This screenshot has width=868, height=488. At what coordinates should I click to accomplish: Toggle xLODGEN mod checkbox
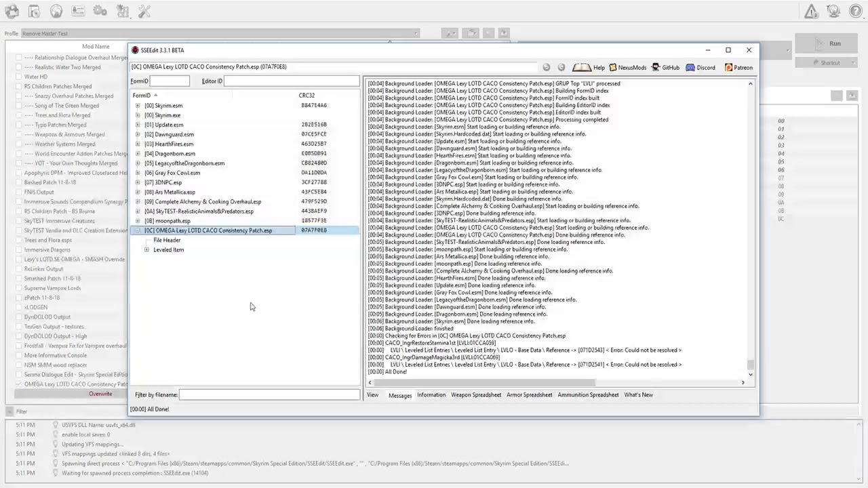coord(19,307)
